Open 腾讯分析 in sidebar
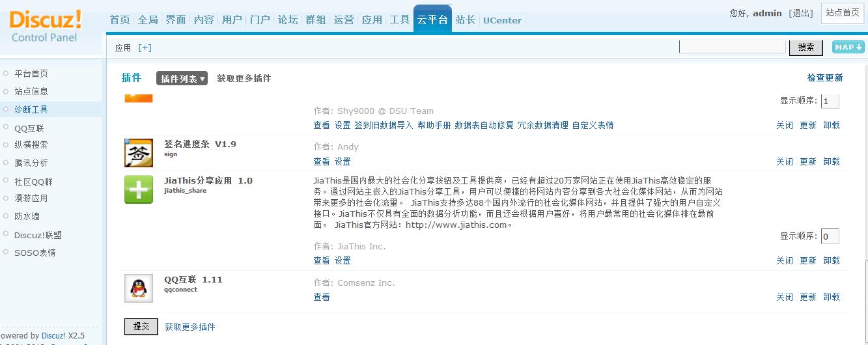Viewport: 868px width, 345px height. pos(31,163)
